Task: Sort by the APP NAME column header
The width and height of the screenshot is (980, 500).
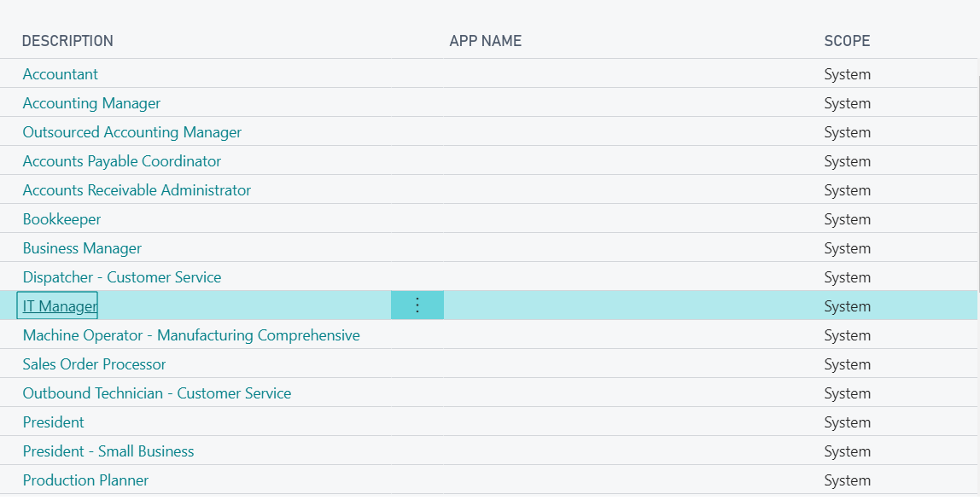Action: (487, 40)
